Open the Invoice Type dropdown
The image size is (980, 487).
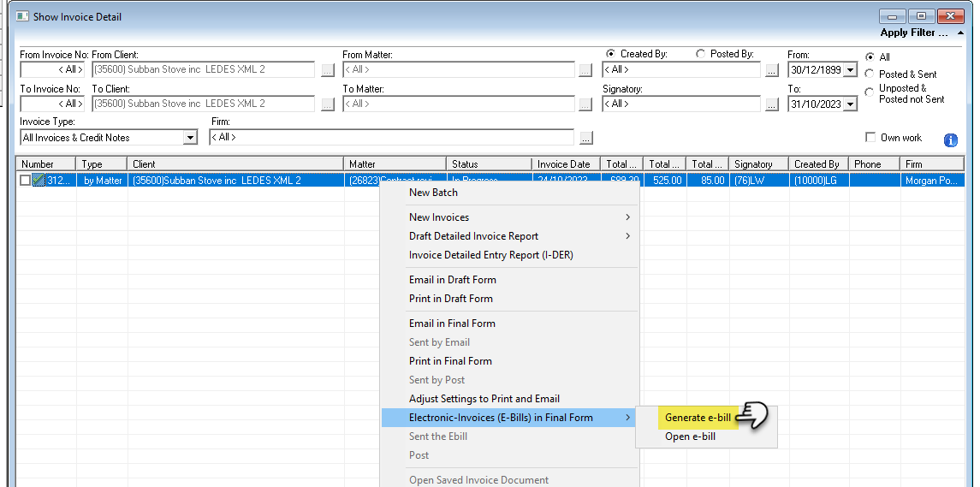(x=190, y=138)
